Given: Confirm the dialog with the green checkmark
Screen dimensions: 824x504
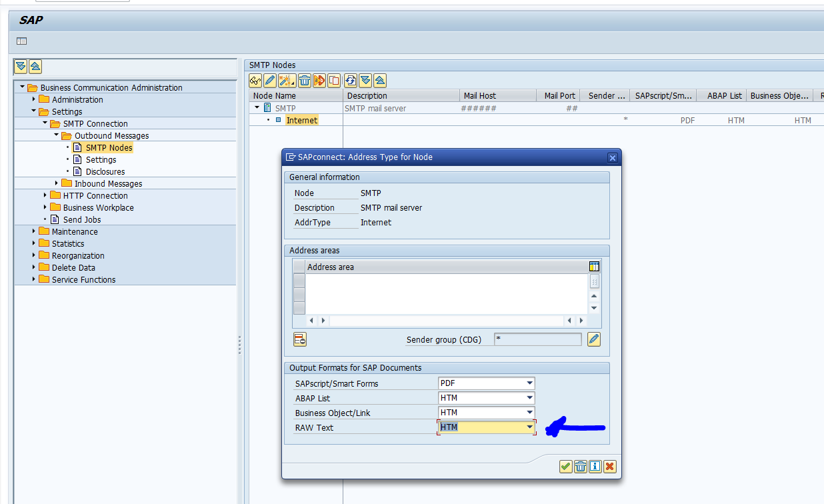Looking at the screenshot, I should pyautogui.click(x=565, y=467).
